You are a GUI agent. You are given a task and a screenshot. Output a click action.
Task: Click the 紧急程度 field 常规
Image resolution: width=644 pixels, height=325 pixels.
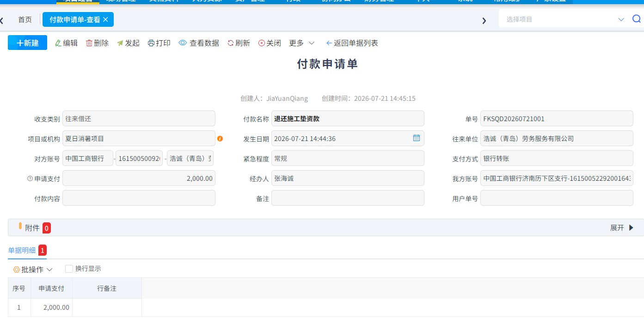(348, 158)
